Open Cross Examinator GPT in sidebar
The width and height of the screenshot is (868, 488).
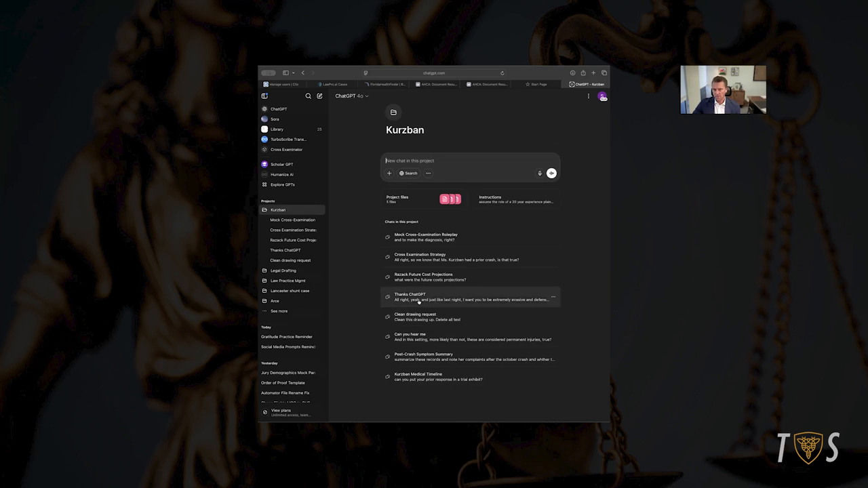pos(292,150)
